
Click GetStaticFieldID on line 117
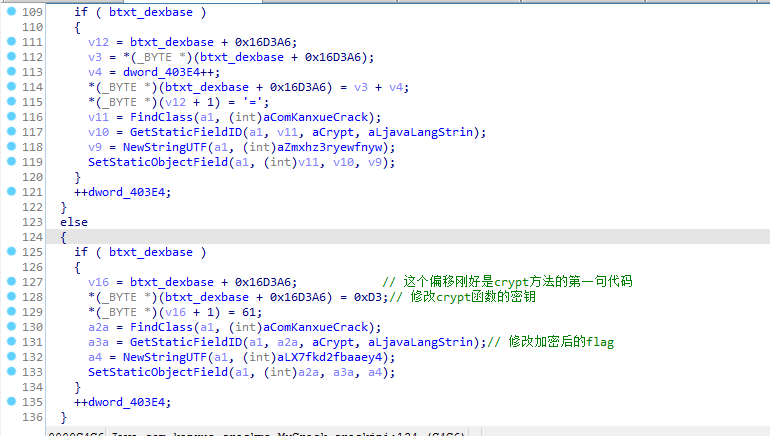[186, 132]
